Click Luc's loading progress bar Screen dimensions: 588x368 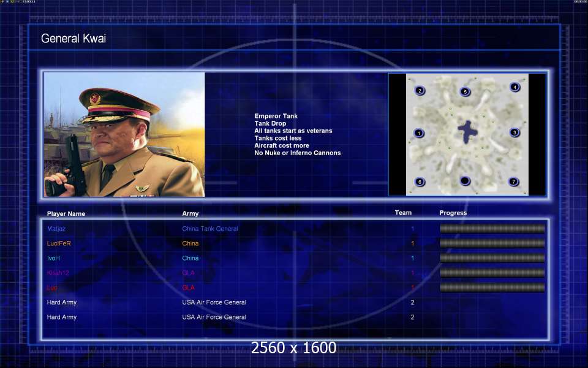click(x=492, y=288)
